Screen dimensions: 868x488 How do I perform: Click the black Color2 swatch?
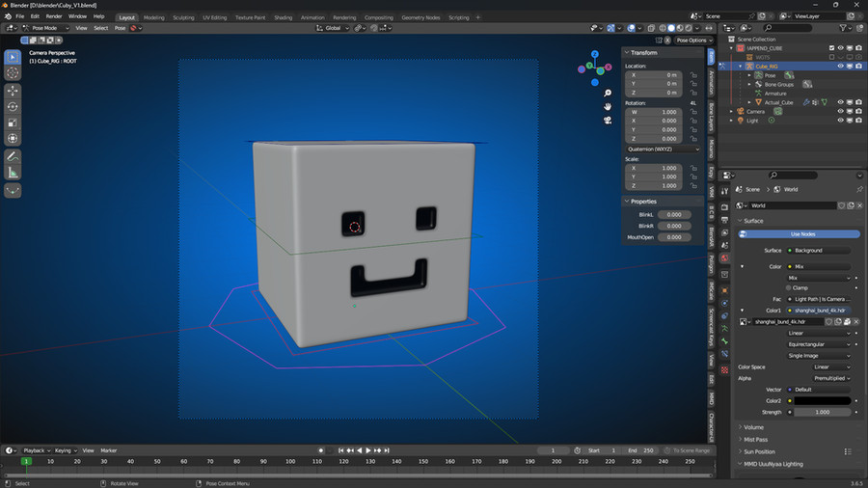822,400
